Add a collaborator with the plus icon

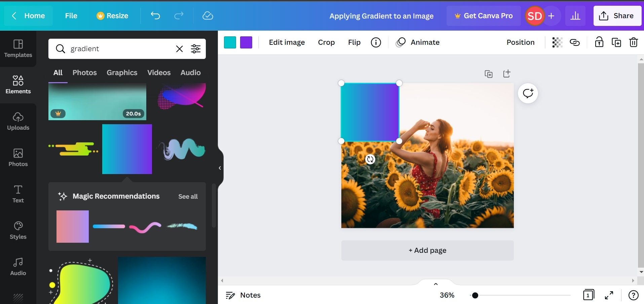pyautogui.click(x=551, y=16)
